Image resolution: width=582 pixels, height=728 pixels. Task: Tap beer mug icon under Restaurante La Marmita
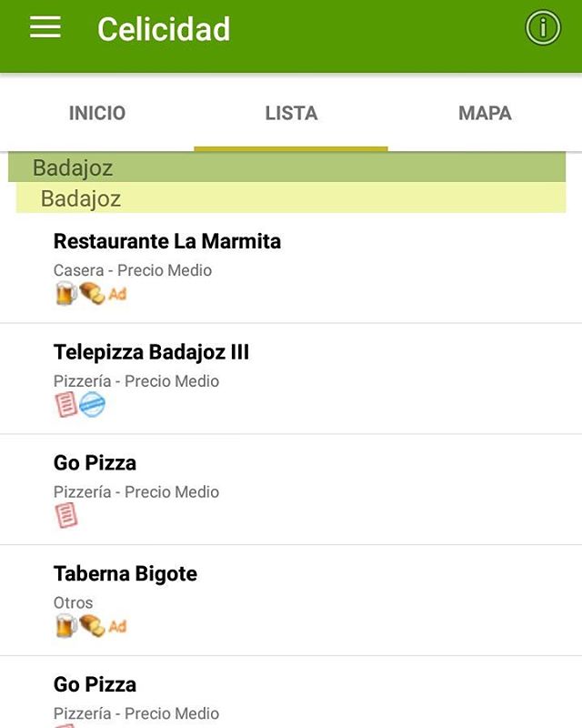coord(65,293)
